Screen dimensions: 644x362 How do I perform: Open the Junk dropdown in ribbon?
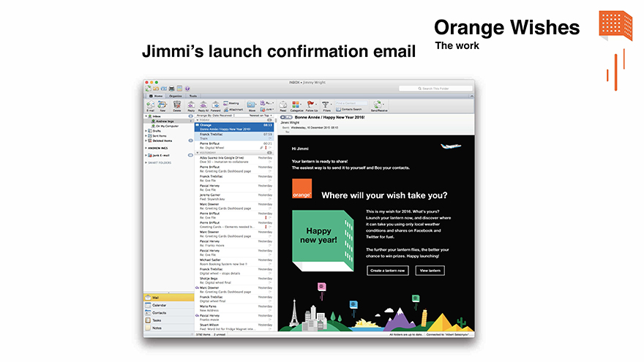click(x=267, y=110)
